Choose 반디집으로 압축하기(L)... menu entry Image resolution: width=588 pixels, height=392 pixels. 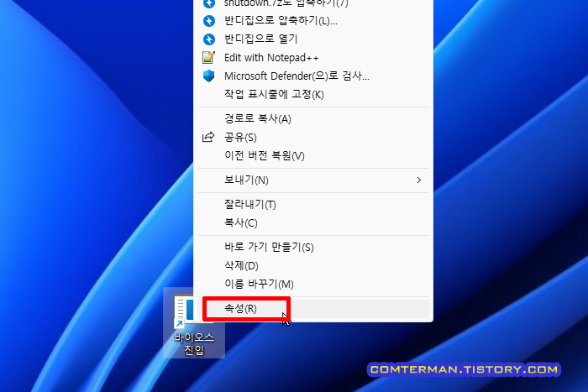coord(313,21)
